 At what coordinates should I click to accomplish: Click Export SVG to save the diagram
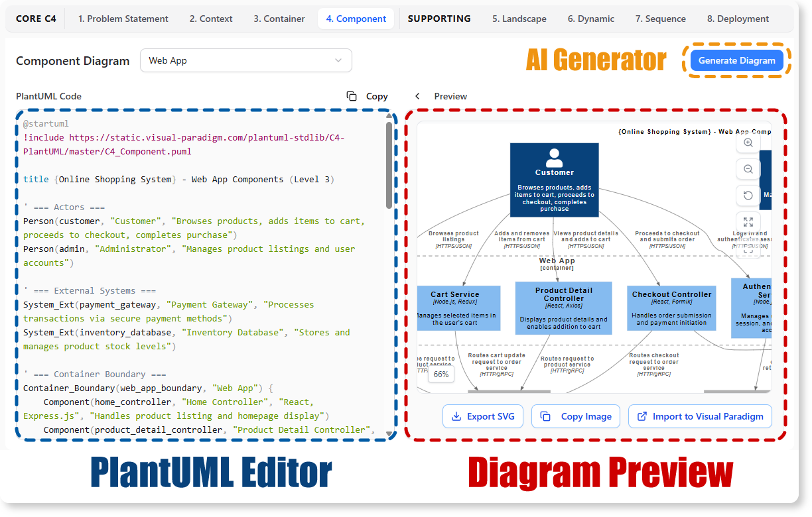coord(483,416)
